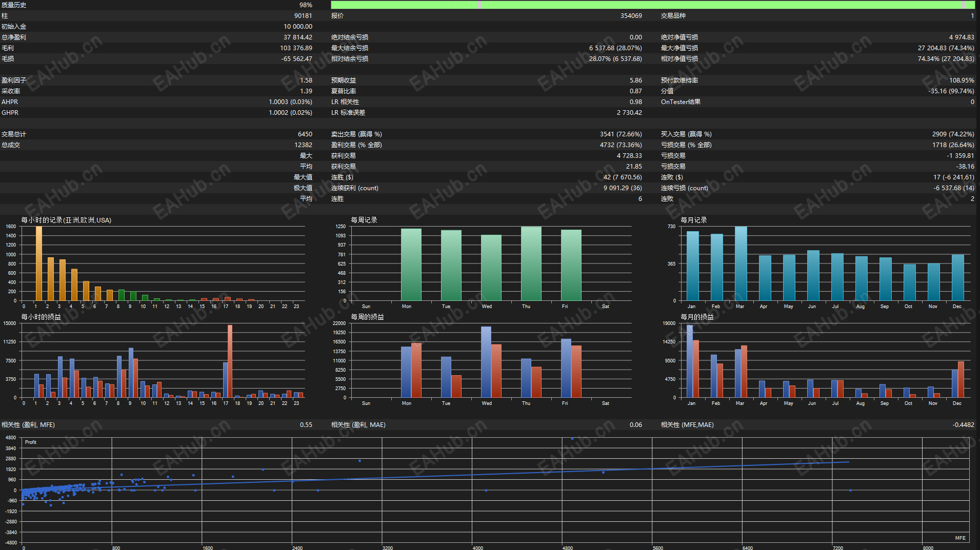Select the 夏普比率 row value 0.87

[636, 91]
